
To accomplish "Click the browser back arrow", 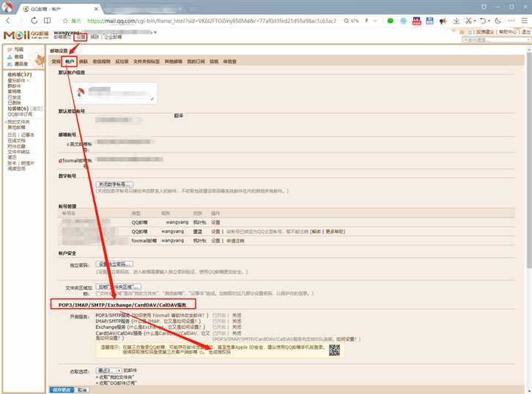I will [9, 21].
